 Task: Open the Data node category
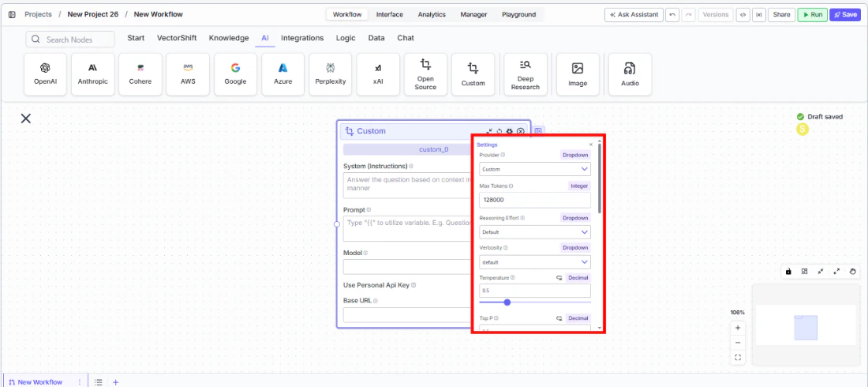pos(376,38)
